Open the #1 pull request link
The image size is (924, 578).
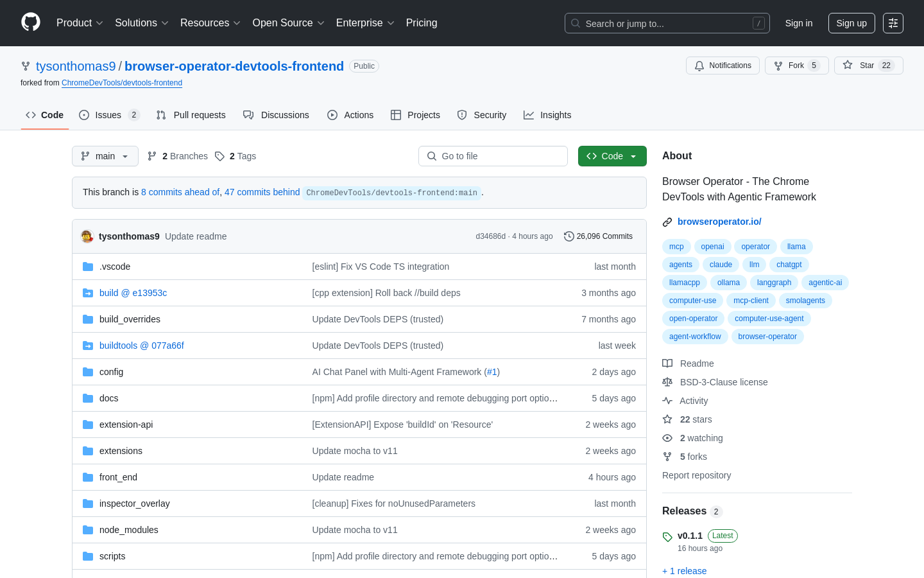(492, 372)
